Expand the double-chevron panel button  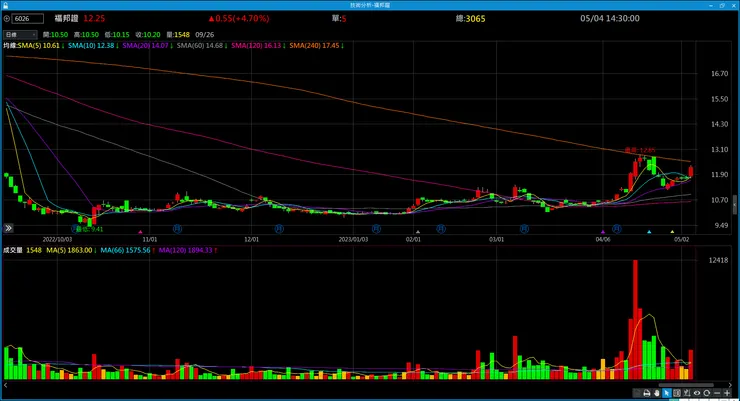(x=8, y=228)
